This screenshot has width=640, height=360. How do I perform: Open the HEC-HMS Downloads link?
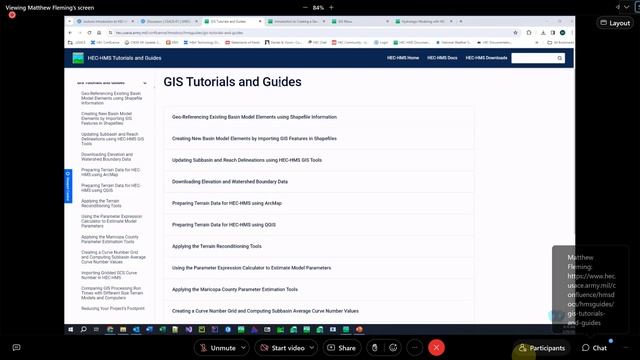[x=486, y=58]
